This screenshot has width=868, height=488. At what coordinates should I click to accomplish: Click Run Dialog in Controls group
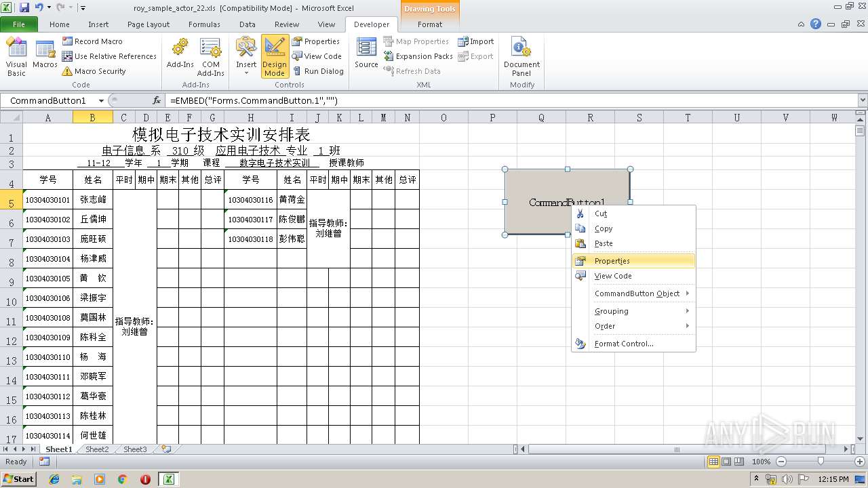[318, 71]
